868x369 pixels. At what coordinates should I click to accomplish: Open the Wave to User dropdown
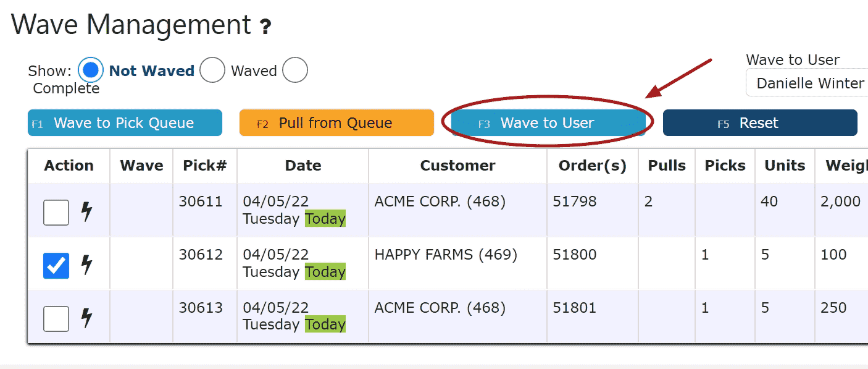tap(807, 83)
